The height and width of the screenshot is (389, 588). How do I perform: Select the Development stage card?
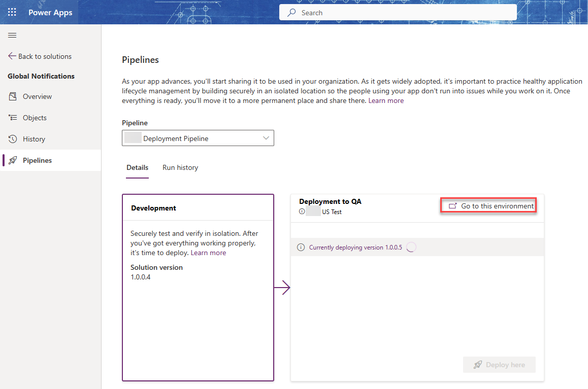click(198, 288)
